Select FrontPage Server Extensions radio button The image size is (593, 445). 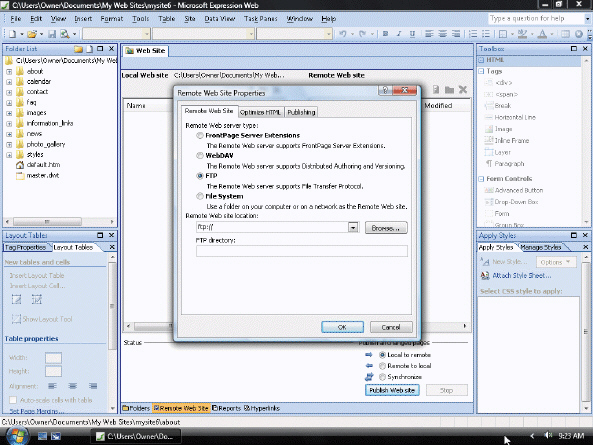(x=200, y=135)
